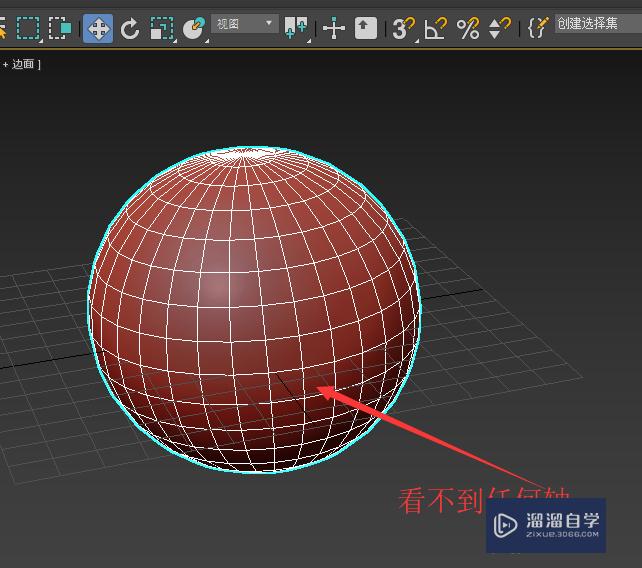Enable the Select and Manipulate tool
642x568 pixels.
(334, 28)
